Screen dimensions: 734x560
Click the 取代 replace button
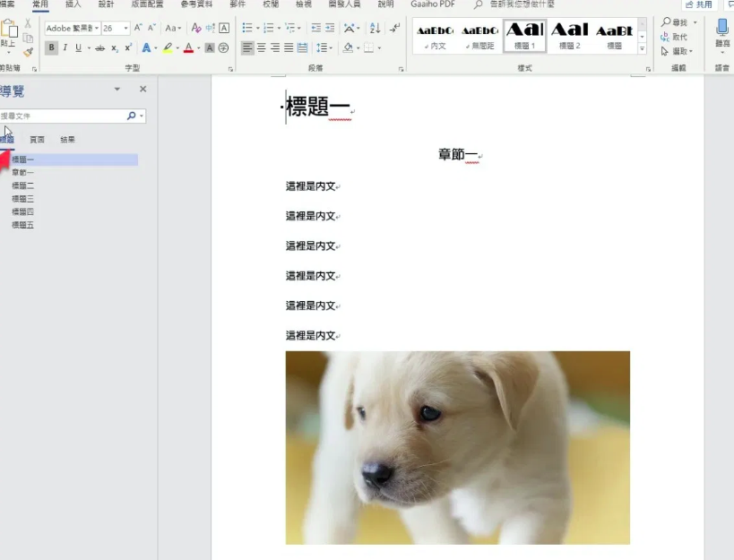point(674,37)
